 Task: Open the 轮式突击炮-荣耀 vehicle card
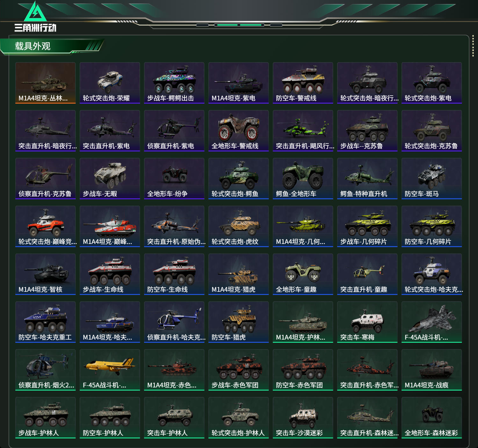point(110,83)
